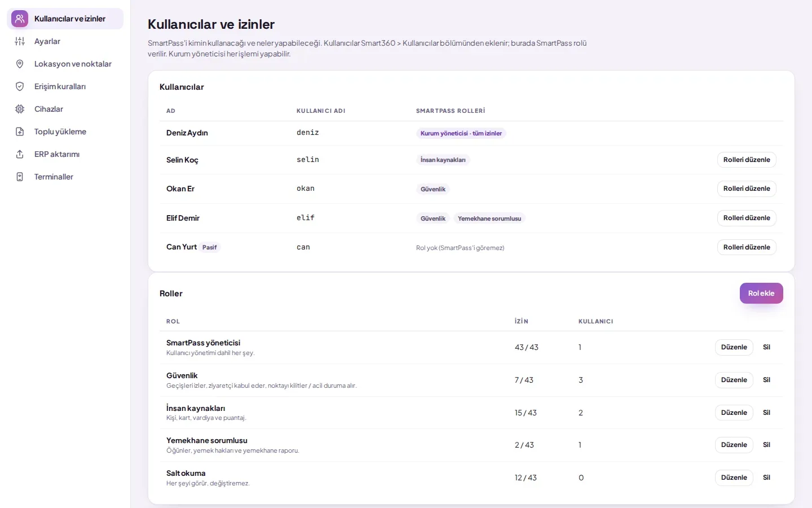Click the Deniz Aydın name cell

(187, 133)
